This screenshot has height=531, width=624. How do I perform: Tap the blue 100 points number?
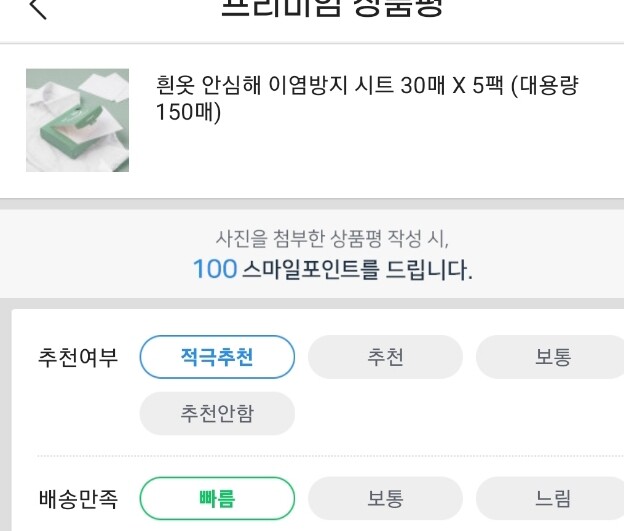tap(215, 269)
